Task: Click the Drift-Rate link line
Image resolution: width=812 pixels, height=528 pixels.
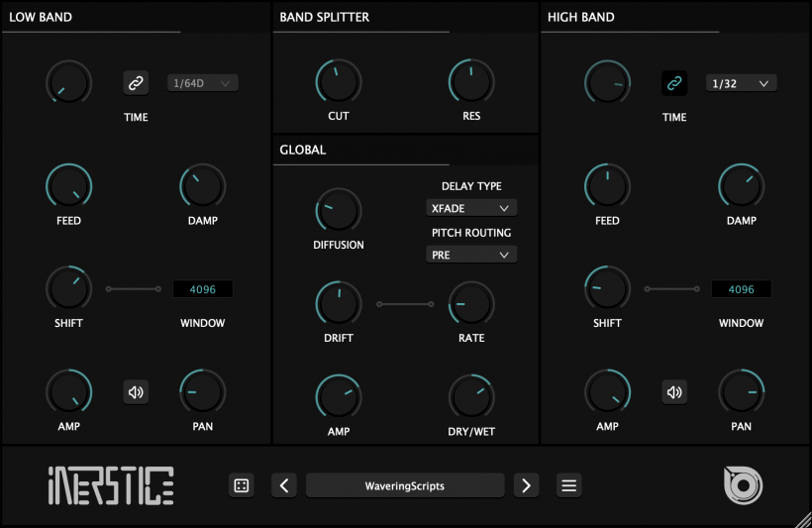Action: (405, 304)
